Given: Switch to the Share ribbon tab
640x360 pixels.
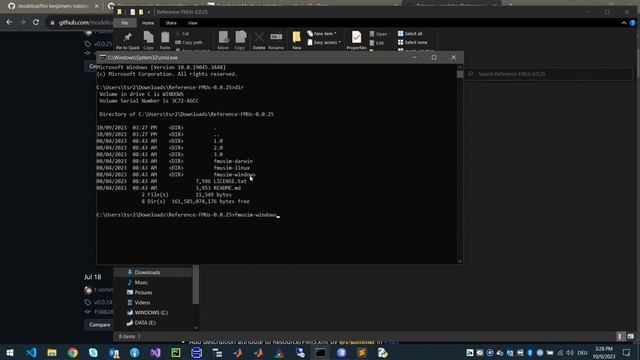Looking at the screenshot, I should click(x=171, y=23).
